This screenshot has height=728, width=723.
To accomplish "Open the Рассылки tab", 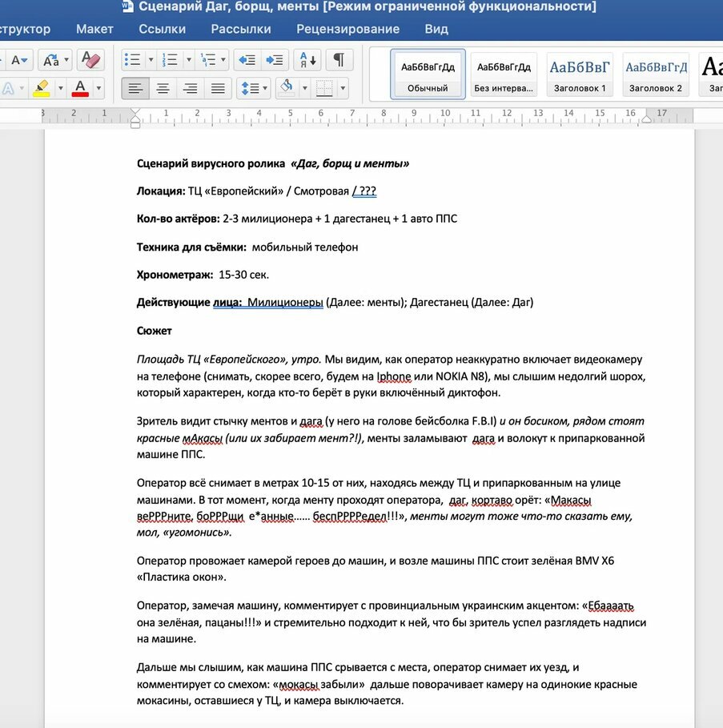I will click(241, 29).
